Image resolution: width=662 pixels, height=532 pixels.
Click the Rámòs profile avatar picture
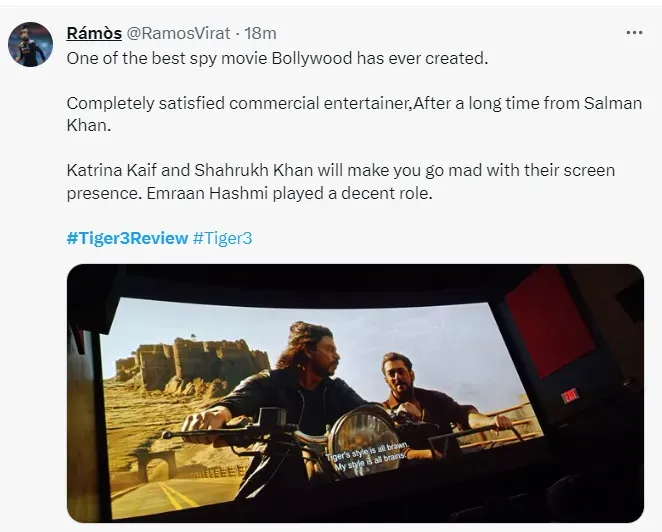(30, 44)
